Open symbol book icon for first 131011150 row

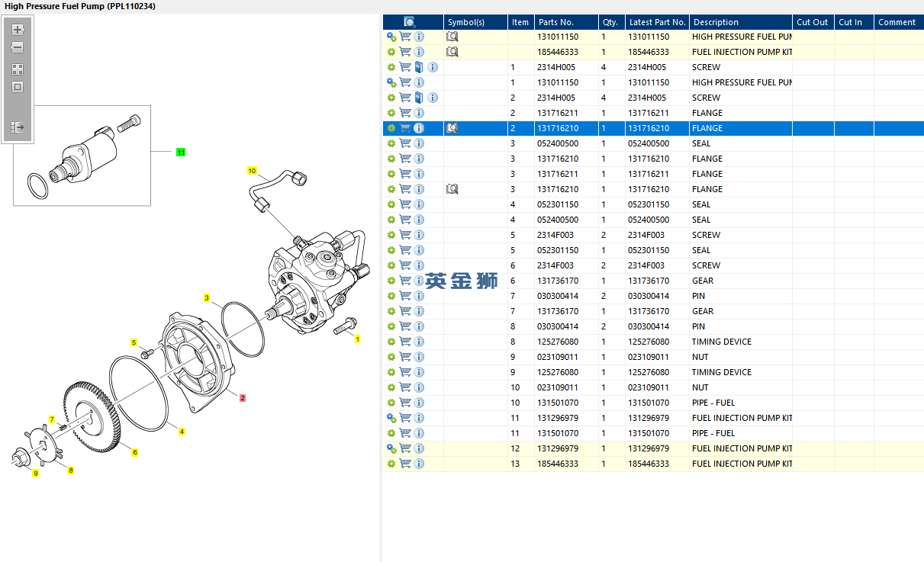[452, 37]
